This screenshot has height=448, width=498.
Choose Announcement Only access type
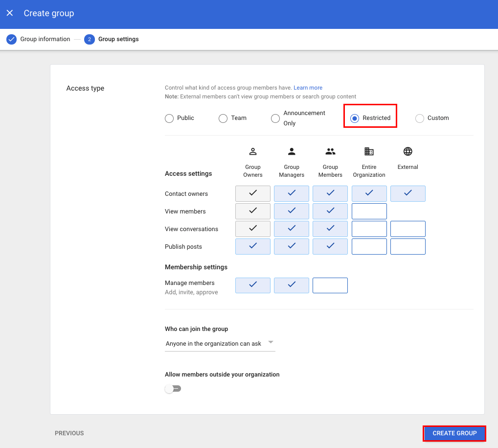click(x=275, y=118)
